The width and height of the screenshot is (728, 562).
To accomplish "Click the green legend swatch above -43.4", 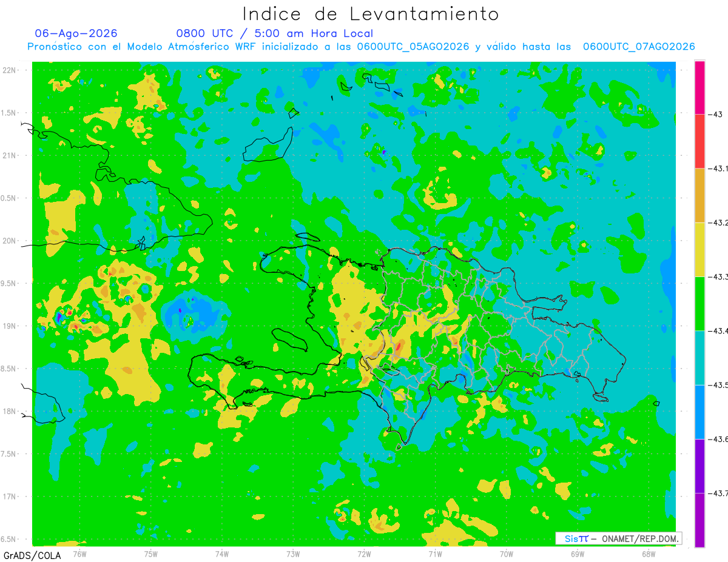I will pos(699,303).
